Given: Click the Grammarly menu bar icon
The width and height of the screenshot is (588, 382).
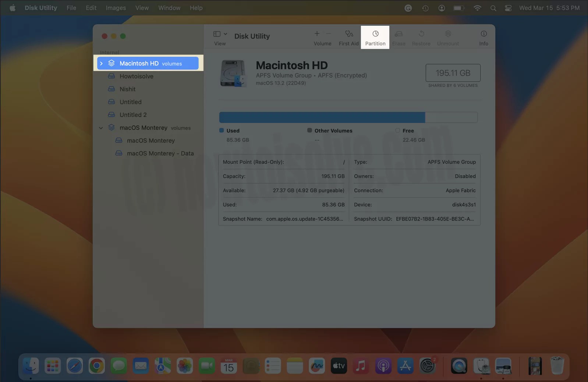Looking at the screenshot, I should click(408, 8).
